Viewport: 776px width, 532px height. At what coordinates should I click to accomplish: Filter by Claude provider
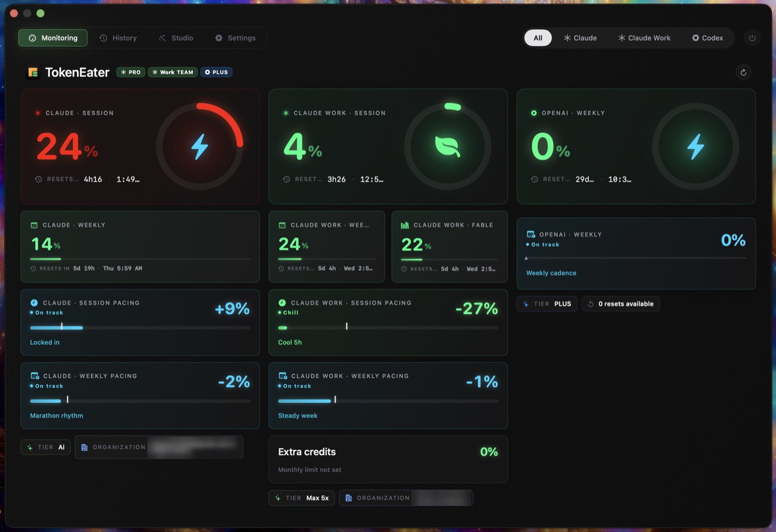pos(580,38)
